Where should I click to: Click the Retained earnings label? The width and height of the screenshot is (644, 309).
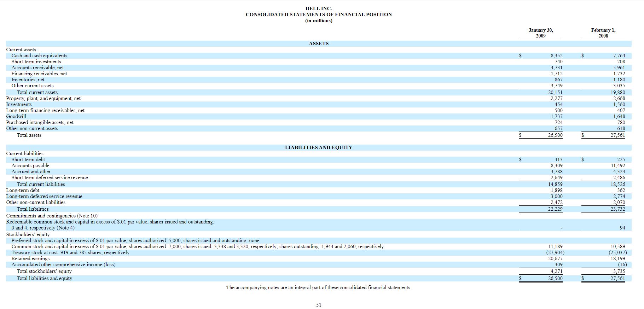coord(30,258)
